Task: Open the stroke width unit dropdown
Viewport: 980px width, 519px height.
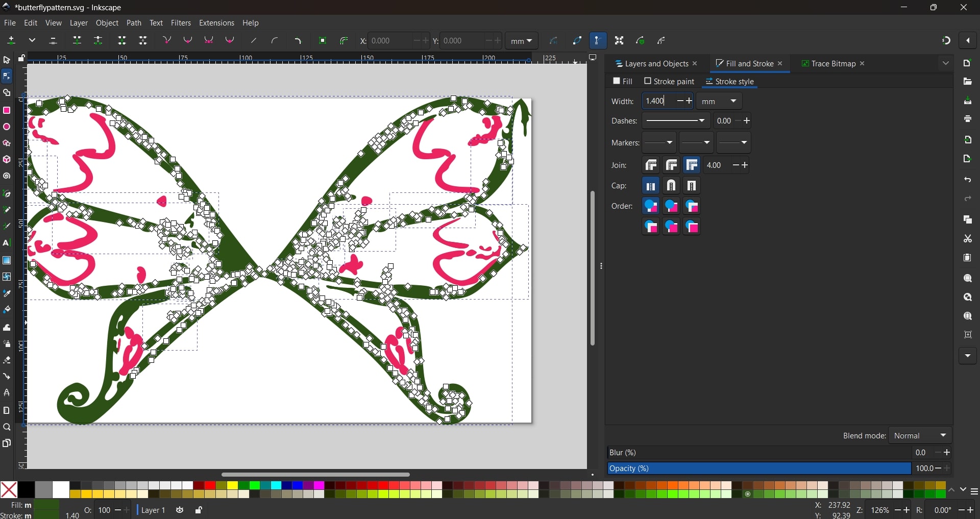Action: (x=719, y=102)
